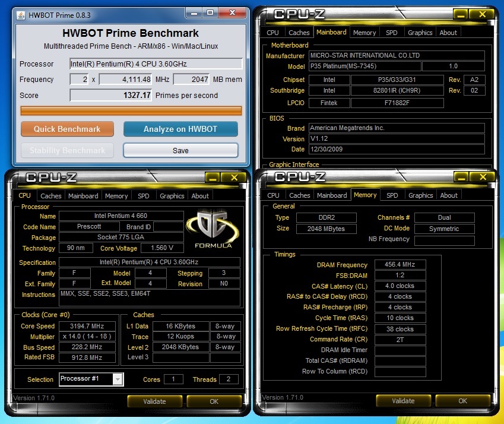Start the Quick Benchmark

(x=67, y=129)
